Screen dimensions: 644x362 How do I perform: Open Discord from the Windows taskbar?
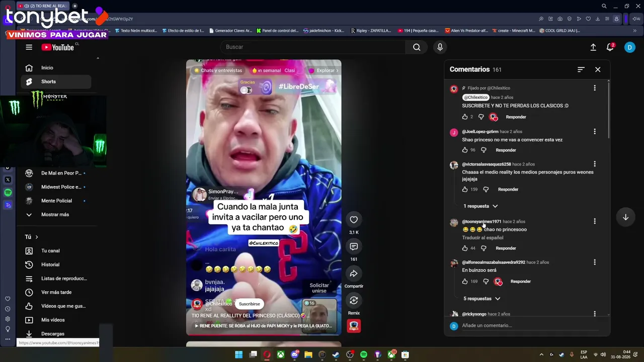tap(295, 354)
